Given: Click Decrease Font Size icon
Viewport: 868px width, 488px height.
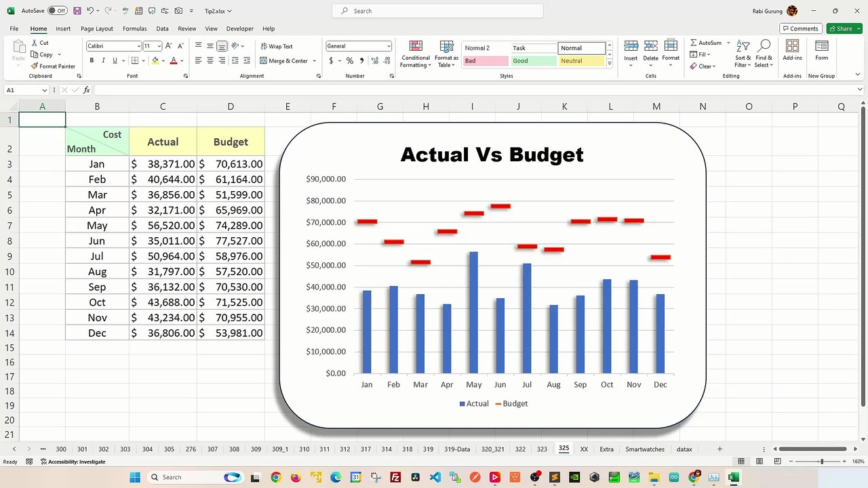Looking at the screenshot, I should pos(180,46).
